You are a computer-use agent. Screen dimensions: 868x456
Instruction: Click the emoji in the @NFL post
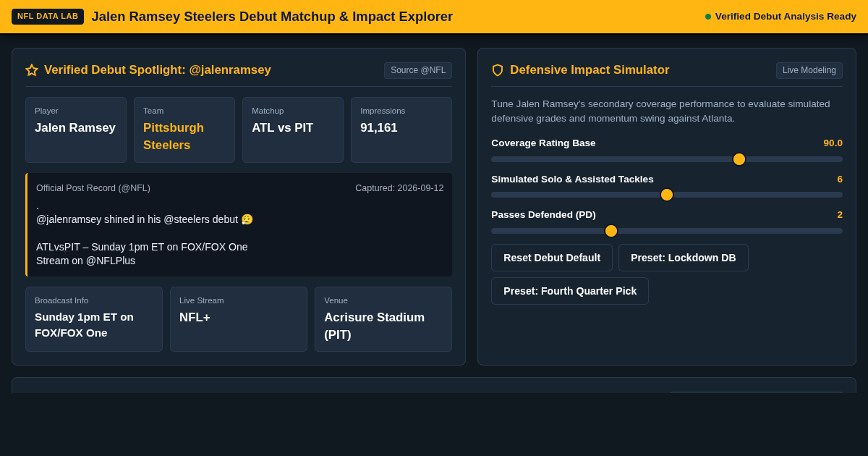[247, 219]
